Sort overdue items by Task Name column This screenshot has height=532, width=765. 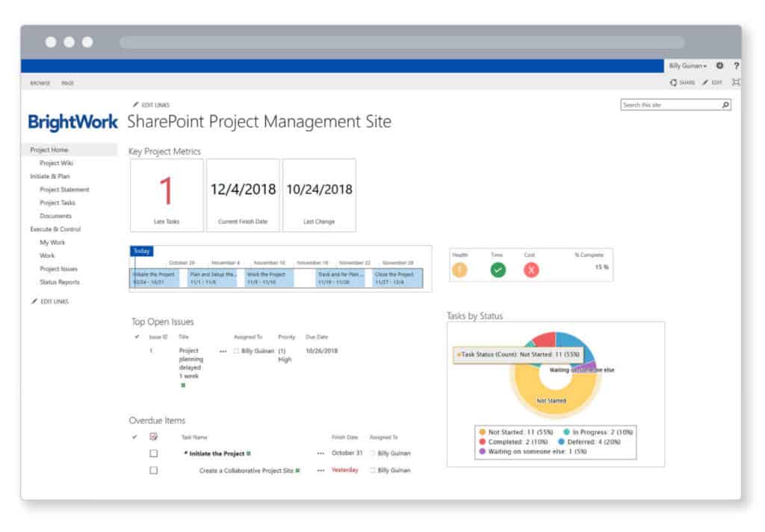click(x=194, y=437)
